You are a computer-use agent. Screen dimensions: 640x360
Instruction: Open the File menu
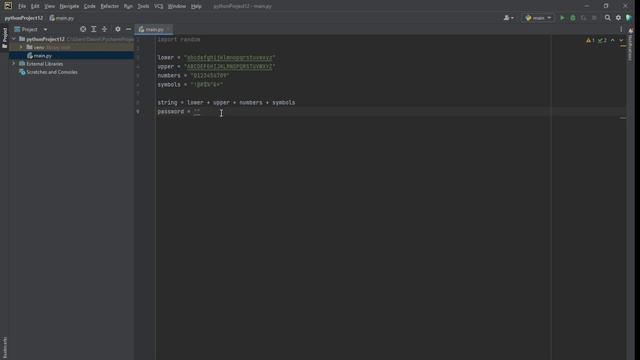coord(22,6)
